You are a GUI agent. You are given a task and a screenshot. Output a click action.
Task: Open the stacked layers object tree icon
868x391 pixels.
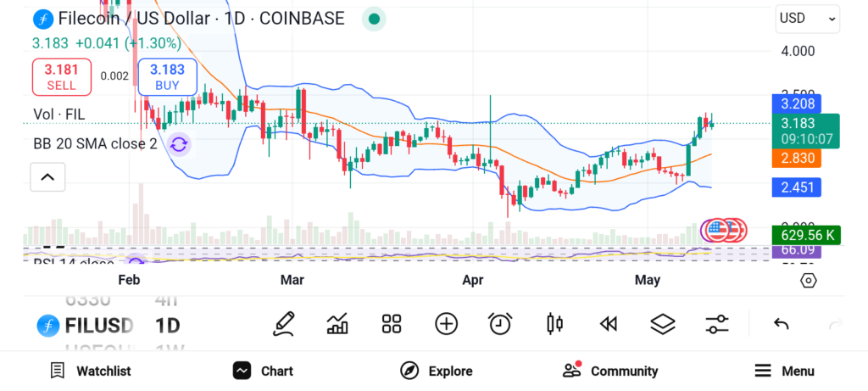pos(662,323)
